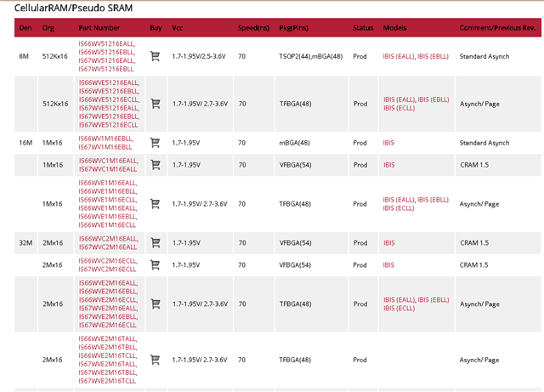Open part link IS66WVC1M16EALL
This screenshot has height=392, width=544.
coord(109,161)
